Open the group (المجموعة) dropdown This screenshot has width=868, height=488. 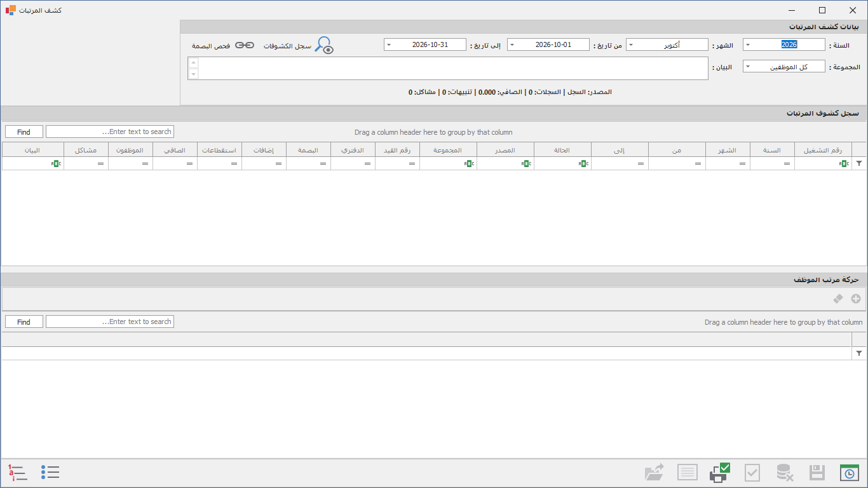tap(747, 67)
